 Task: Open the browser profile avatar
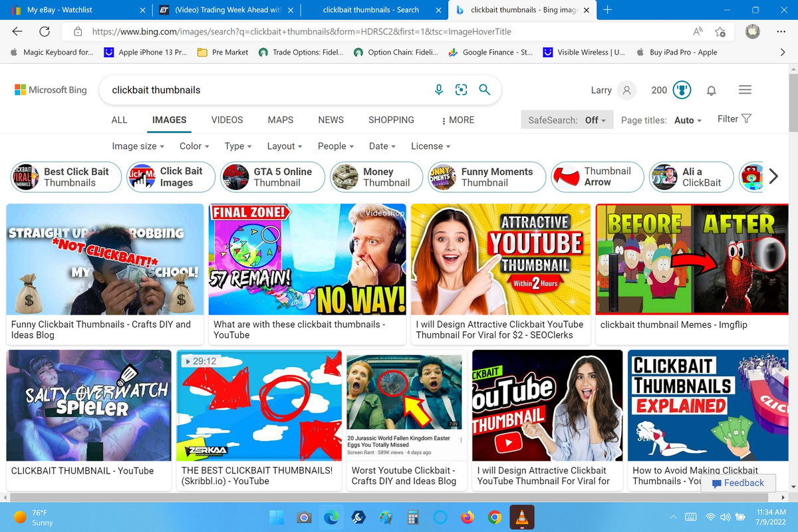(x=752, y=31)
